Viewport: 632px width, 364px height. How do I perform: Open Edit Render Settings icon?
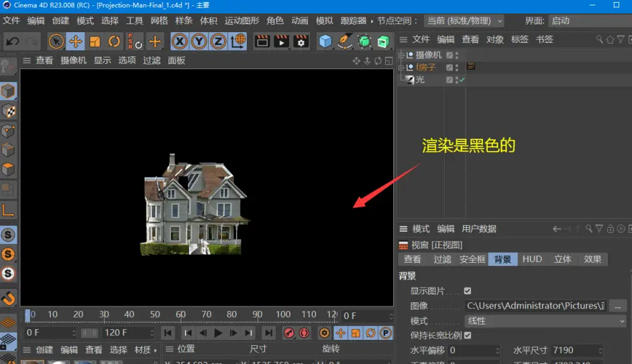click(301, 41)
